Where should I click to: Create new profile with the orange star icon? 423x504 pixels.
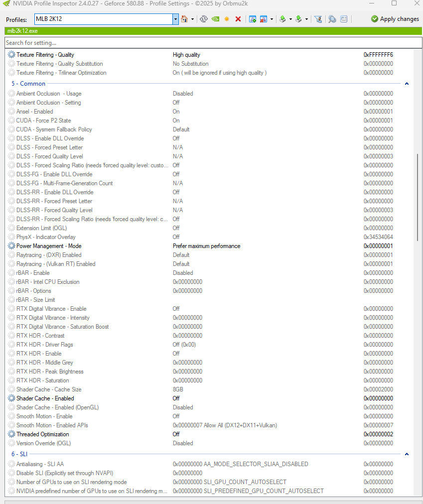point(227,19)
